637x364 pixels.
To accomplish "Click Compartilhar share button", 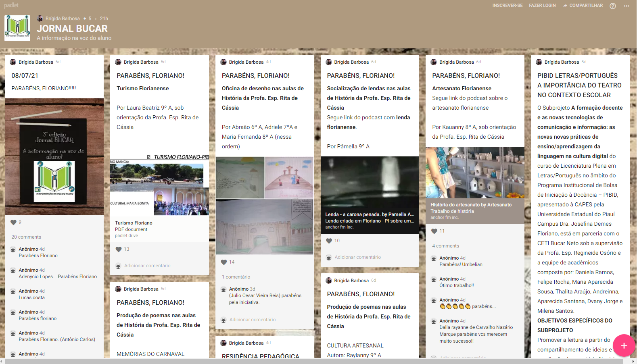I will tap(583, 6).
